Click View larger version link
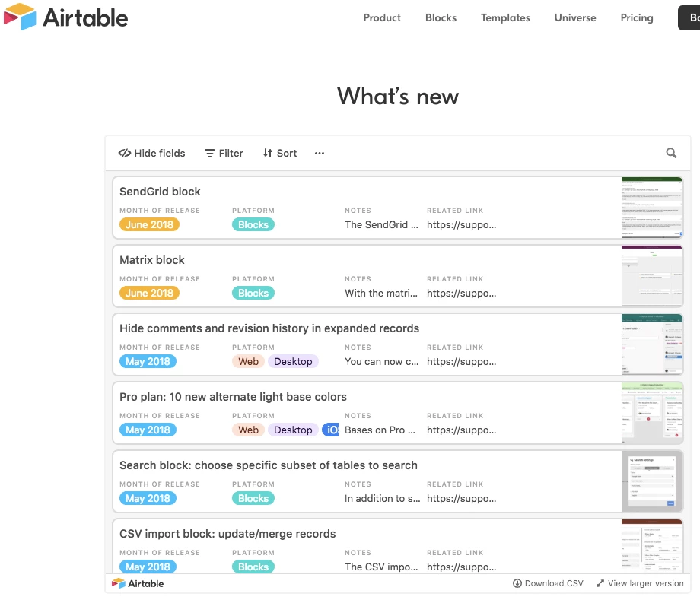The width and height of the screenshot is (700, 603). 640,583
